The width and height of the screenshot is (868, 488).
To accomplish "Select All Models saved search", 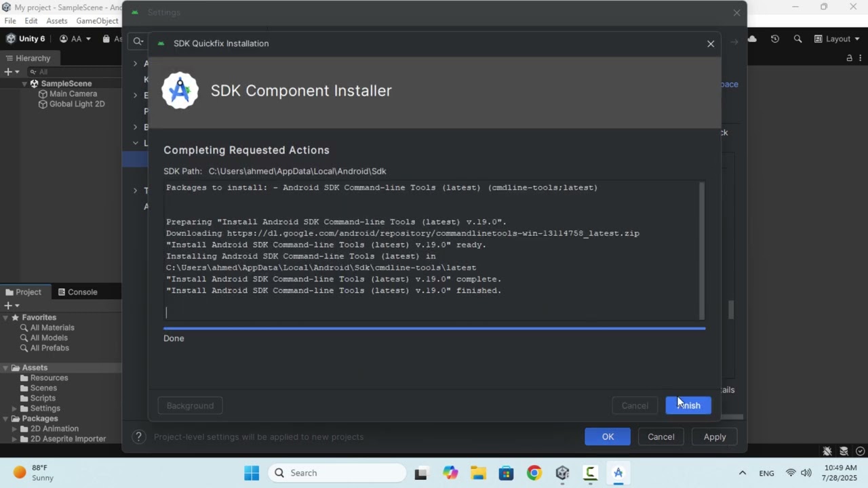I will 49,338.
